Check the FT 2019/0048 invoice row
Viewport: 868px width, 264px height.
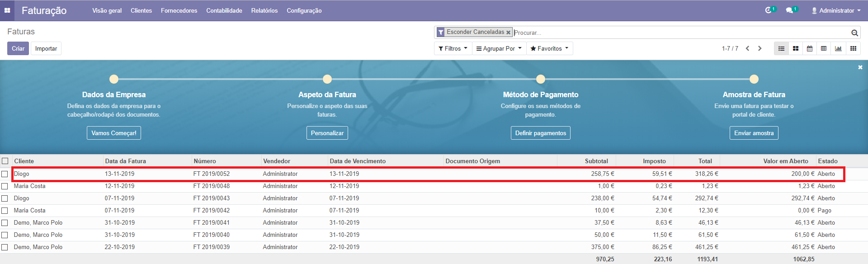point(5,186)
